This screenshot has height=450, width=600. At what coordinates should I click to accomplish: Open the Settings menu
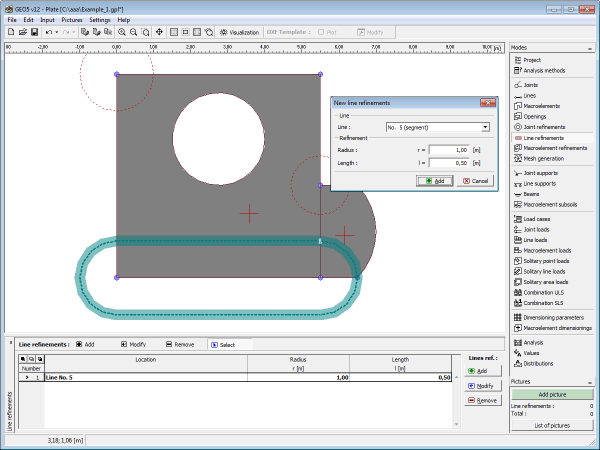pyautogui.click(x=100, y=19)
